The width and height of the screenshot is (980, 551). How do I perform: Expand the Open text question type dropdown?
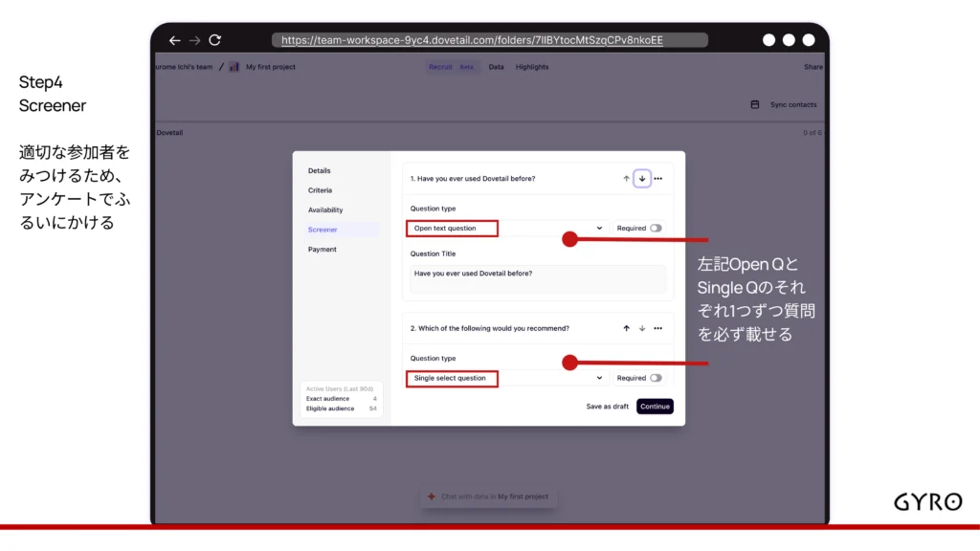507,229
